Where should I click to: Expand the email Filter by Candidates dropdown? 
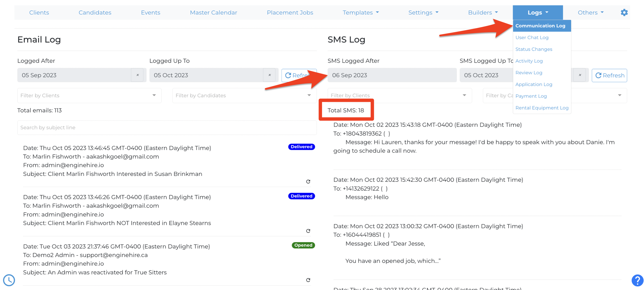pyautogui.click(x=244, y=96)
